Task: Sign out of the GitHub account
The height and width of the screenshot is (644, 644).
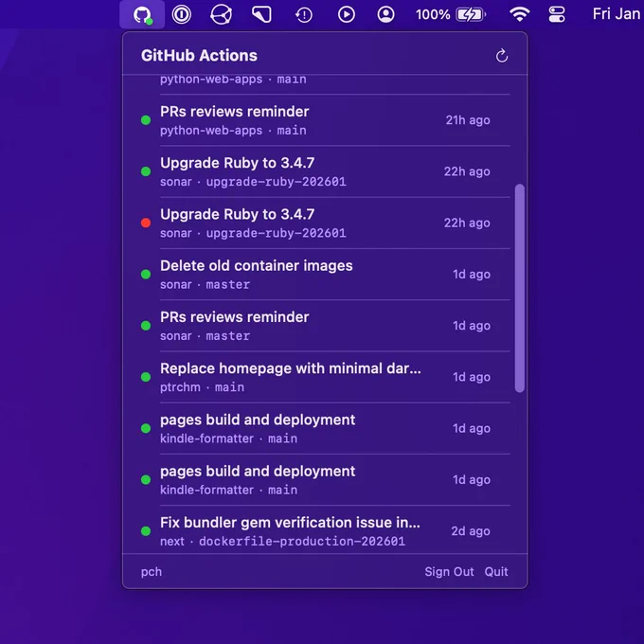Action: [x=449, y=572]
